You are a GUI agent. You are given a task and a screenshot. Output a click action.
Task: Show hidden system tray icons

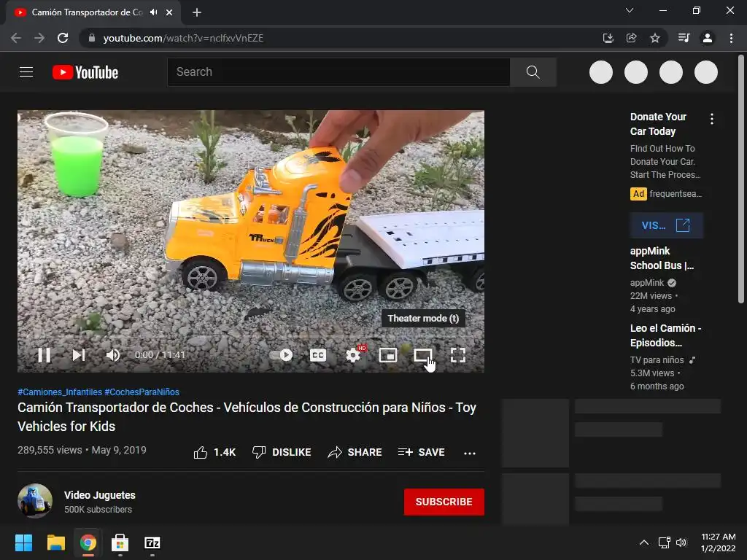[x=644, y=542]
